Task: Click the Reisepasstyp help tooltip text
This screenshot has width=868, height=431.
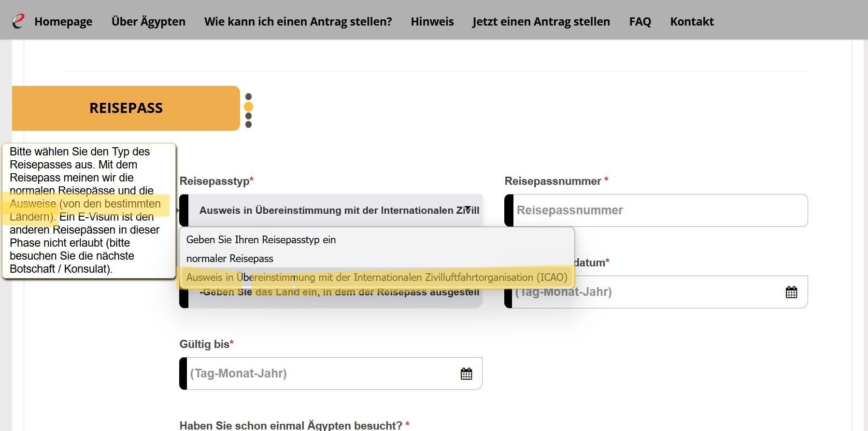Action: pos(89,210)
